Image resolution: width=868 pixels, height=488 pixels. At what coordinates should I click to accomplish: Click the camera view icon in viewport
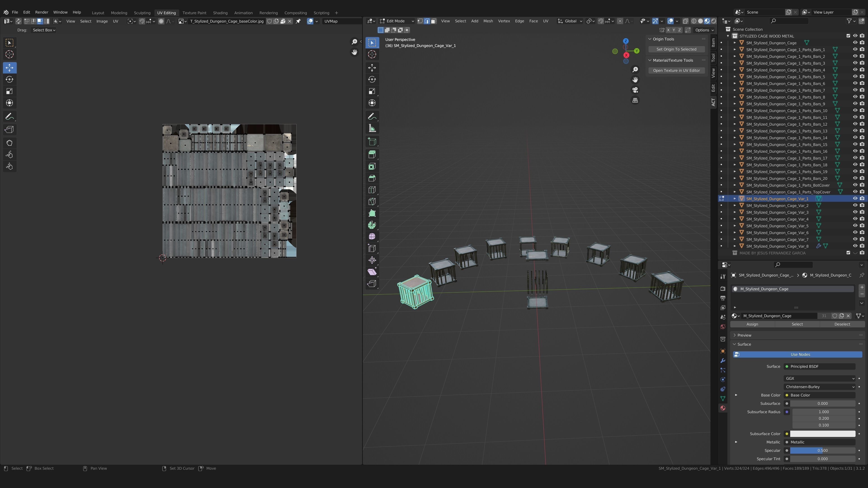[635, 90]
